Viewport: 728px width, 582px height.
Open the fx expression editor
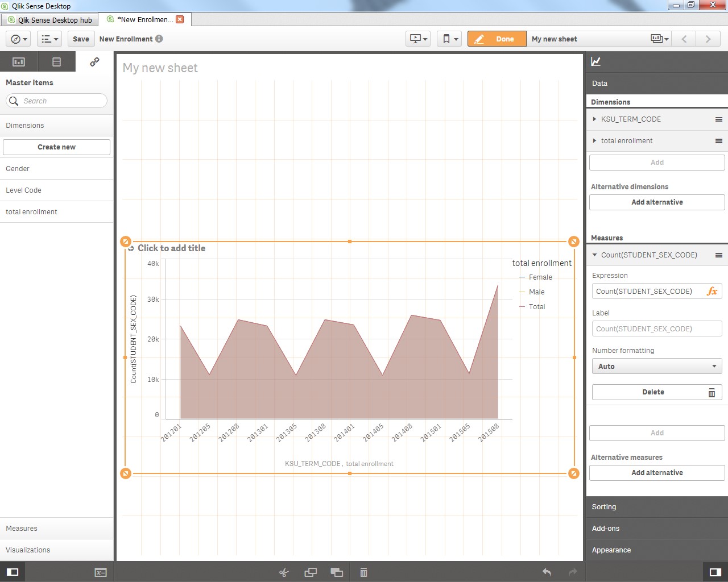tap(712, 292)
